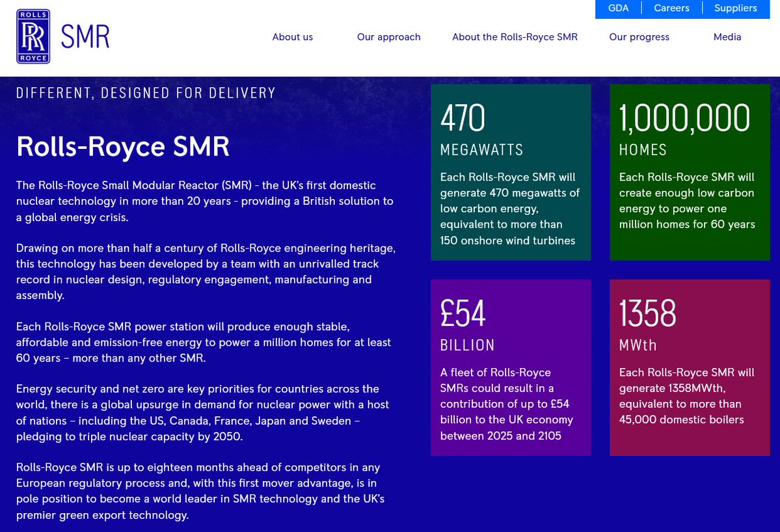The width and height of the screenshot is (780, 532).
Task: Click the '150 onshore wind turbines' text
Action: tap(507, 241)
